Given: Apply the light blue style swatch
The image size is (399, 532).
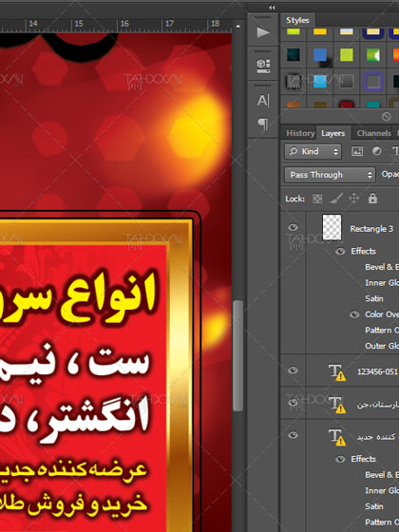Looking at the screenshot, I should point(320,82).
